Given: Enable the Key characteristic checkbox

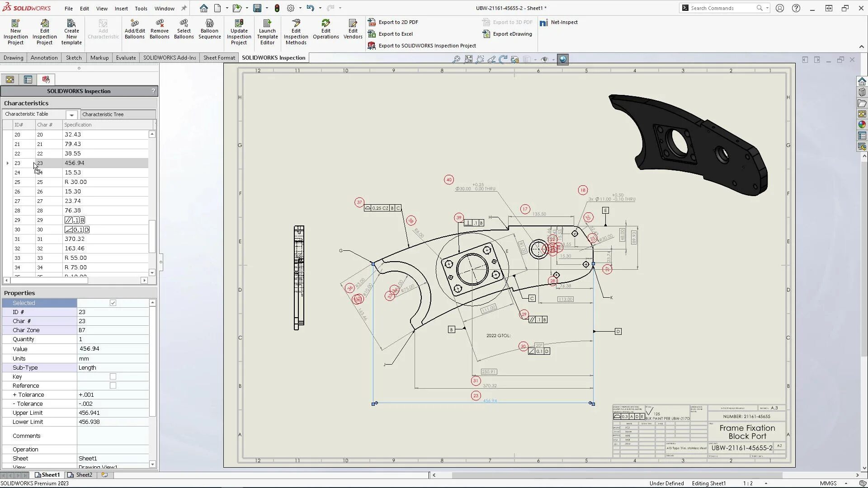Looking at the screenshot, I should point(113,376).
